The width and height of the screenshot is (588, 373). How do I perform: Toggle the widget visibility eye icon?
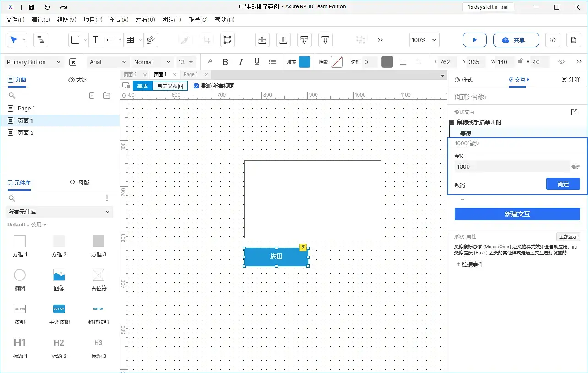561,62
